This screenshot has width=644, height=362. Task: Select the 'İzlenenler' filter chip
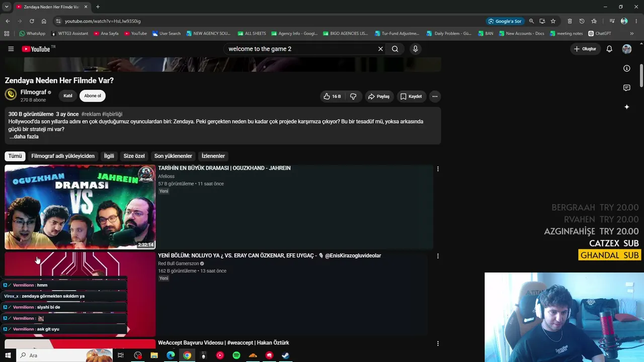(x=213, y=156)
